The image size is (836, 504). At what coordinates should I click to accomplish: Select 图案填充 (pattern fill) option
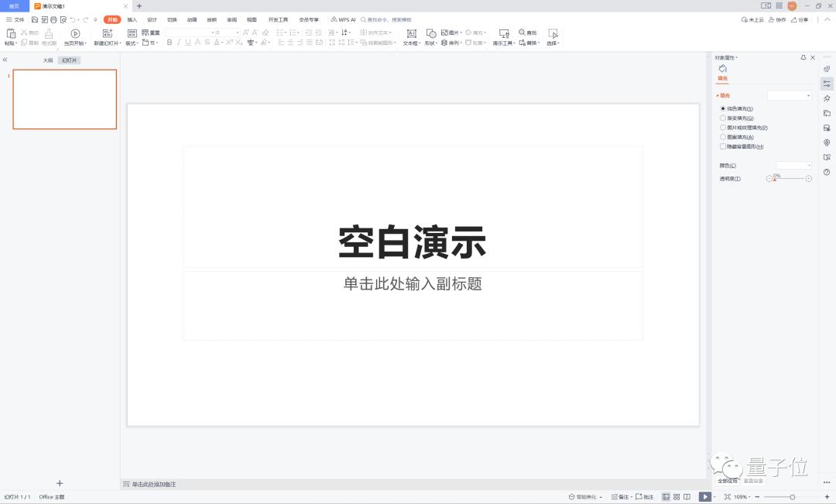tap(723, 136)
